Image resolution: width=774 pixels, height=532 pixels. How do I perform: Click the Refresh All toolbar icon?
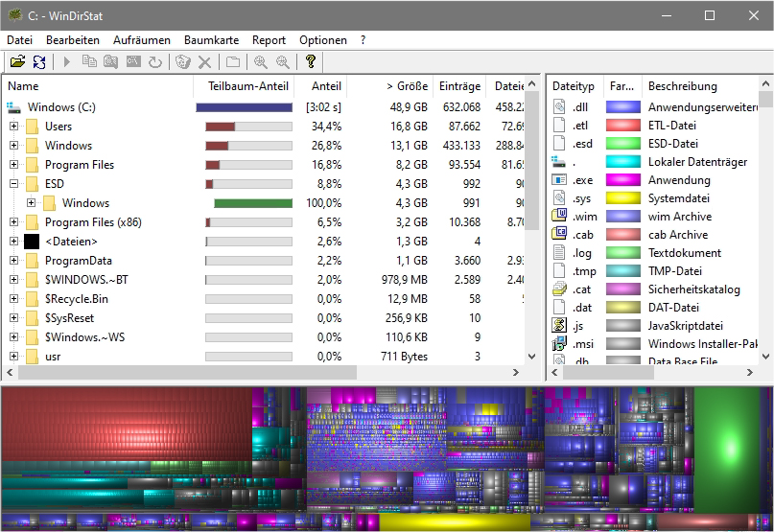[39, 61]
